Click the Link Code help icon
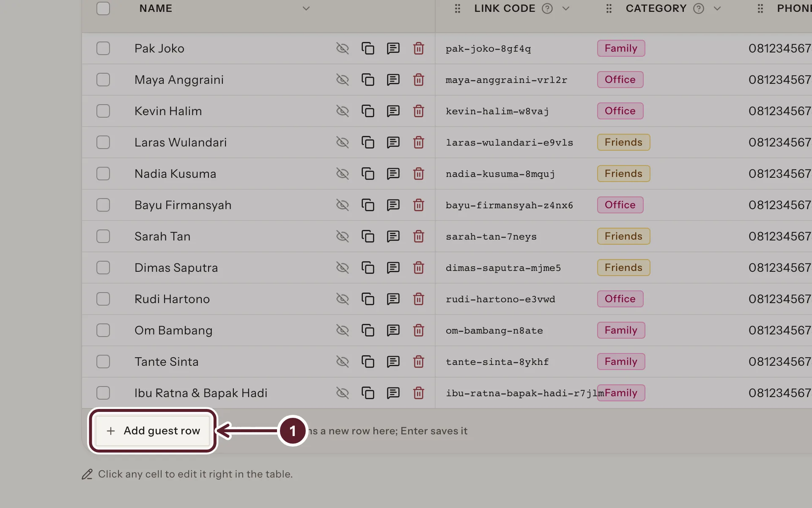This screenshot has height=508, width=812. 547,8
